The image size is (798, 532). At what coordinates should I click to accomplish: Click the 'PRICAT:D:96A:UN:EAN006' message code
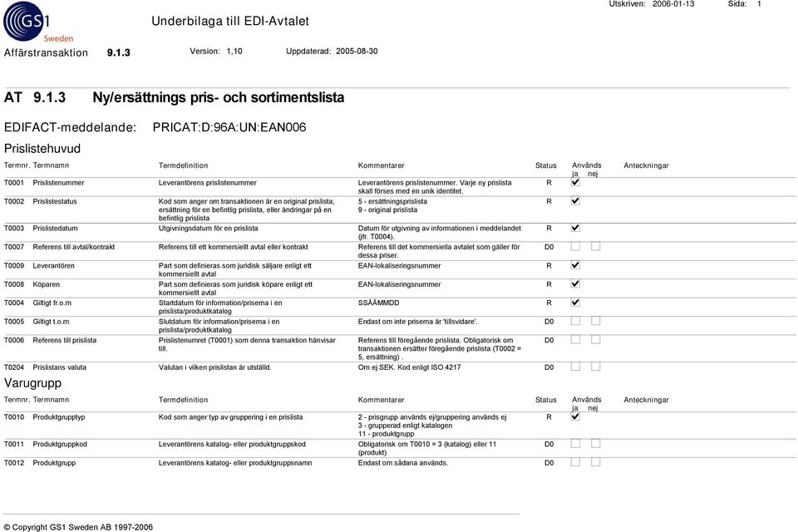(229, 127)
